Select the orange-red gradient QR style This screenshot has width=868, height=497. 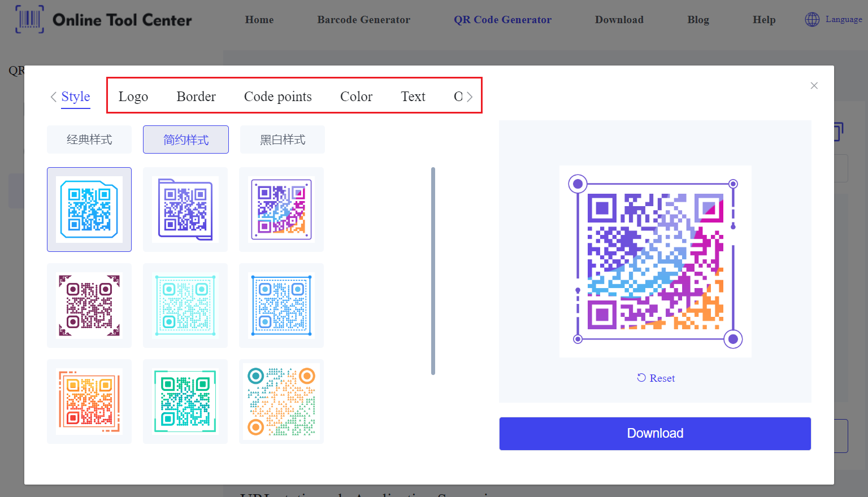pos(89,402)
